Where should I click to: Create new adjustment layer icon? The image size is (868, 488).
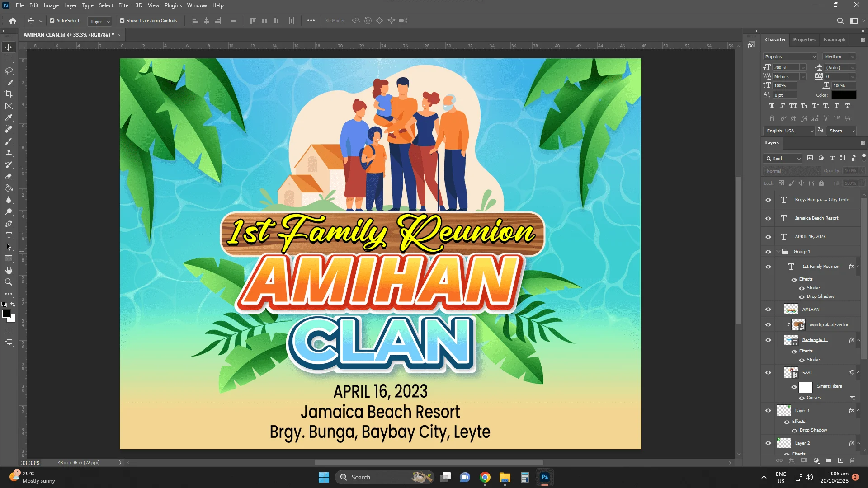[816, 460]
